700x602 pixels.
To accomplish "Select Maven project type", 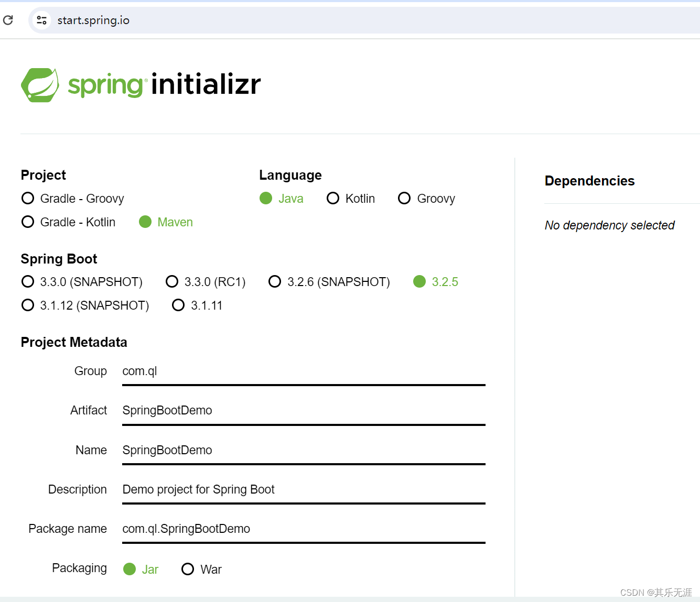I will click(x=166, y=222).
